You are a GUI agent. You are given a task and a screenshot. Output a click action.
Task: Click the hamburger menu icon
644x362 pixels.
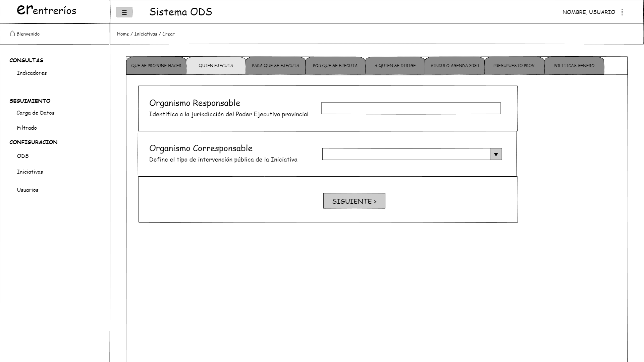tap(124, 12)
